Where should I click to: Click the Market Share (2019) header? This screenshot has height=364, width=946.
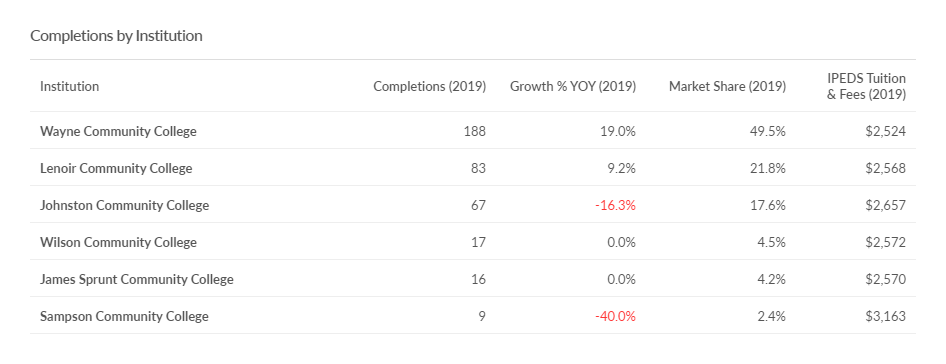tap(727, 86)
